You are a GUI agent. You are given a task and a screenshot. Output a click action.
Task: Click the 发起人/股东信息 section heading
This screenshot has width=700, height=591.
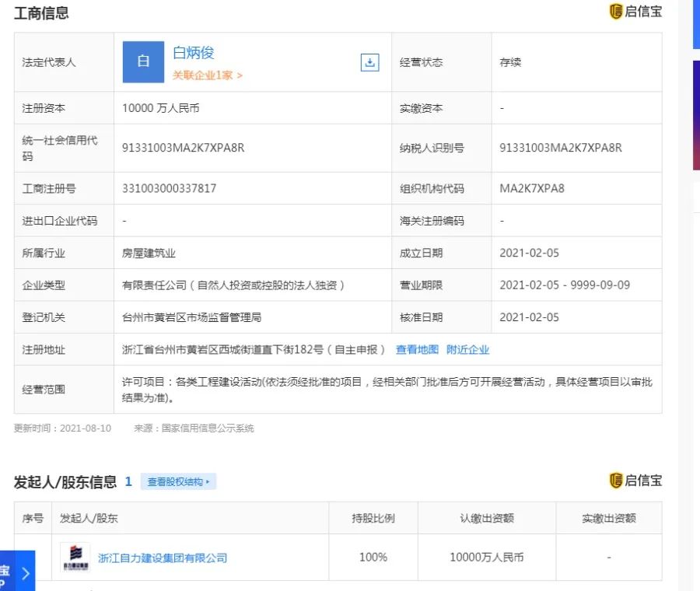[65, 482]
